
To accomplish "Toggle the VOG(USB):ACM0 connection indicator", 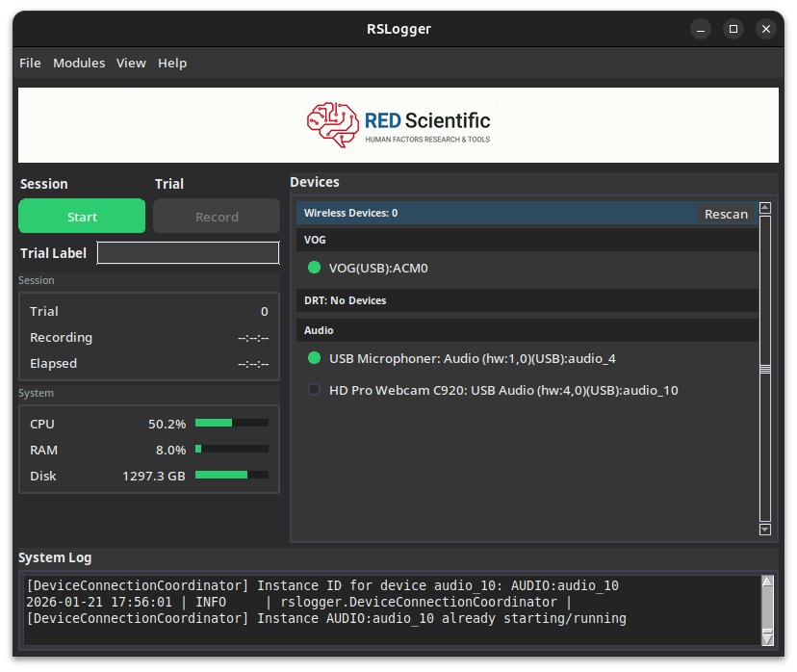I will [x=314, y=268].
